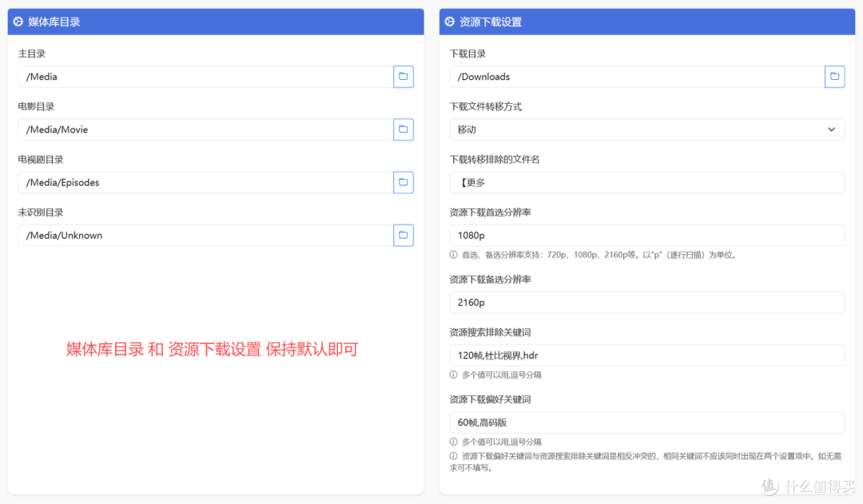The image size is (863, 504).
Task: Click the 主目录 input with /Media
Action: pyautogui.click(x=206, y=77)
